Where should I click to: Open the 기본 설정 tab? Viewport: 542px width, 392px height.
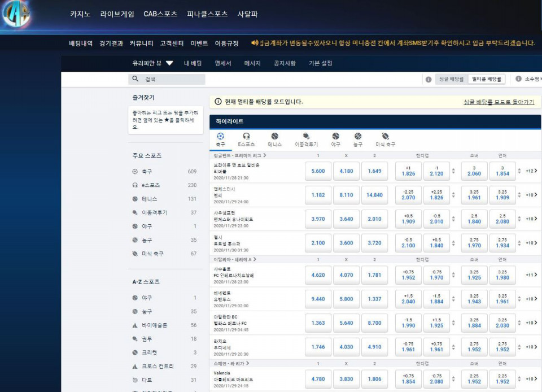pos(321,63)
